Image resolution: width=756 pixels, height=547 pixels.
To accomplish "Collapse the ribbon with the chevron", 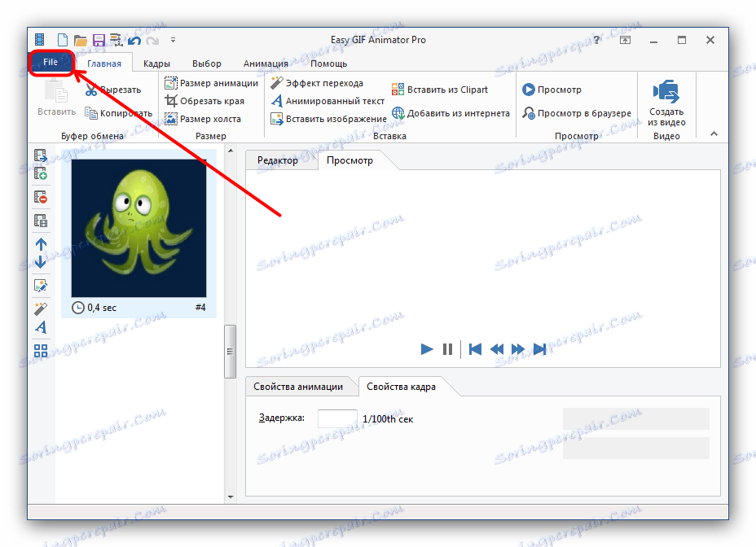I will pyautogui.click(x=712, y=132).
